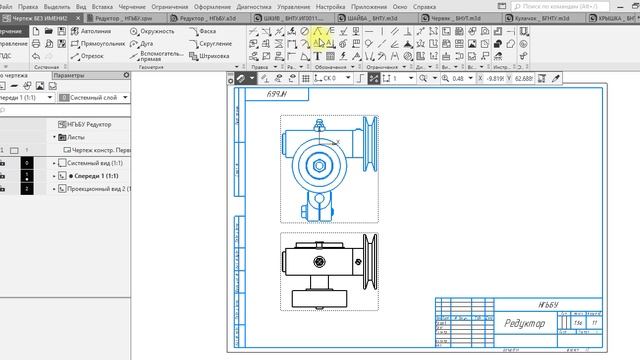The height and width of the screenshot is (360, 640).
Task: Collapse the Листы tree node
Action: coord(54,137)
